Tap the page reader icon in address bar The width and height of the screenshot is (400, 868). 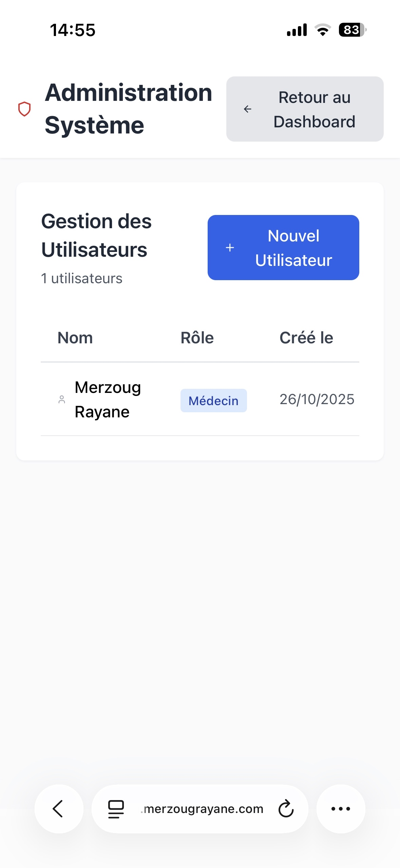click(116, 809)
